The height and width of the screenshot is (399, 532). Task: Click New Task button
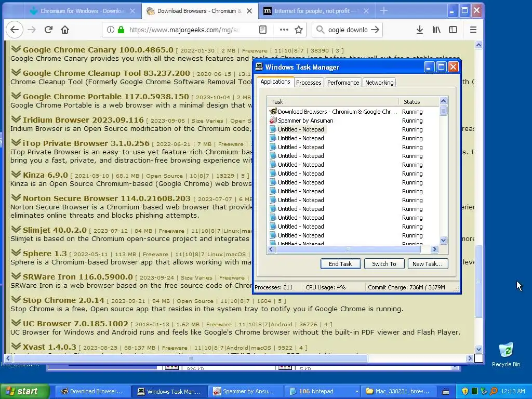428,263
